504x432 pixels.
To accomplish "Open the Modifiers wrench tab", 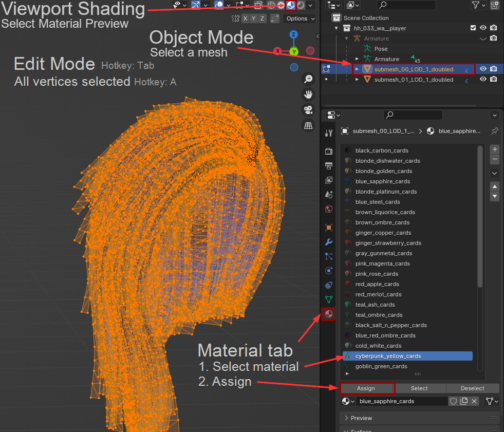I will point(329,241).
